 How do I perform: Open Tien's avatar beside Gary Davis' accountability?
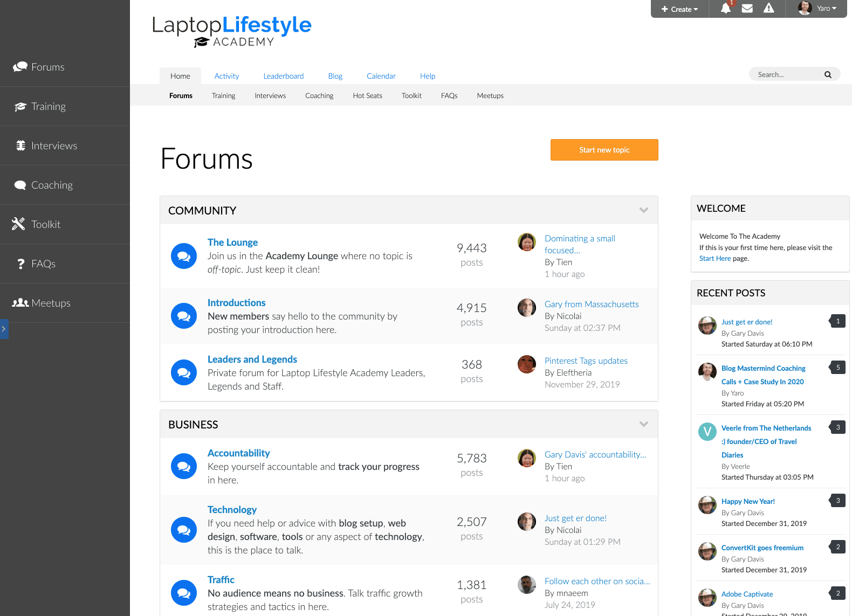527,458
